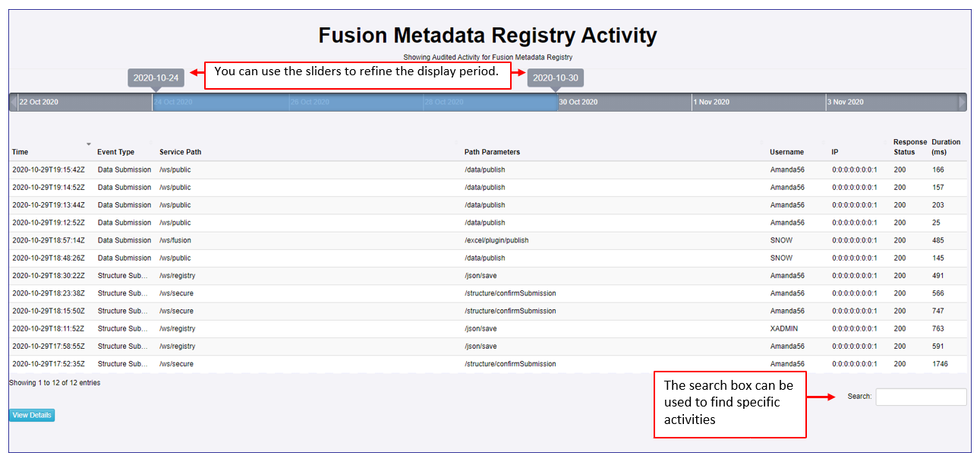Select the XADMIN user activity row
980x462 pixels.
click(783, 328)
